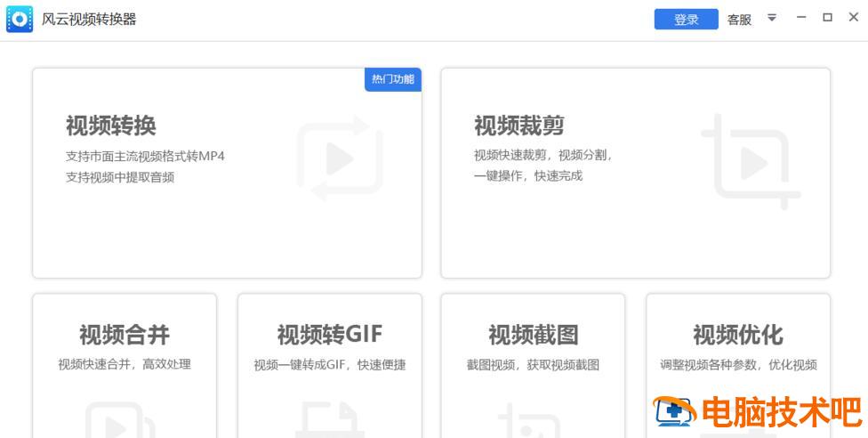This screenshot has width=868, height=438.
Task: Close the converter window
Action: pyautogui.click(x=854, y=18)
